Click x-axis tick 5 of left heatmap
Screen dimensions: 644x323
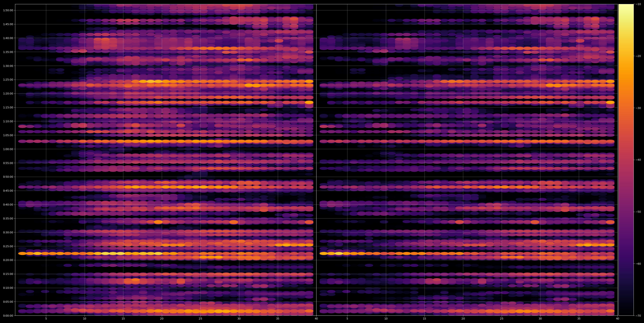tap(46, 319)
